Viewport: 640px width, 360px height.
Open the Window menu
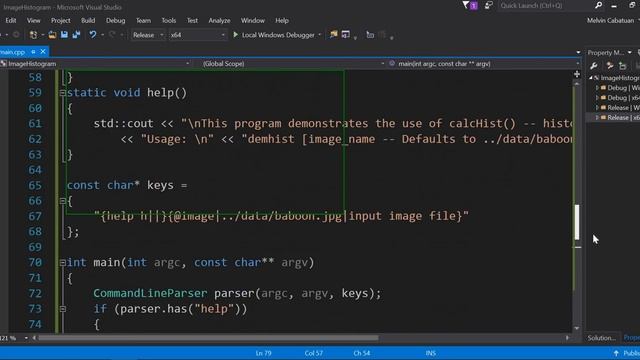(x=253, y=20)
